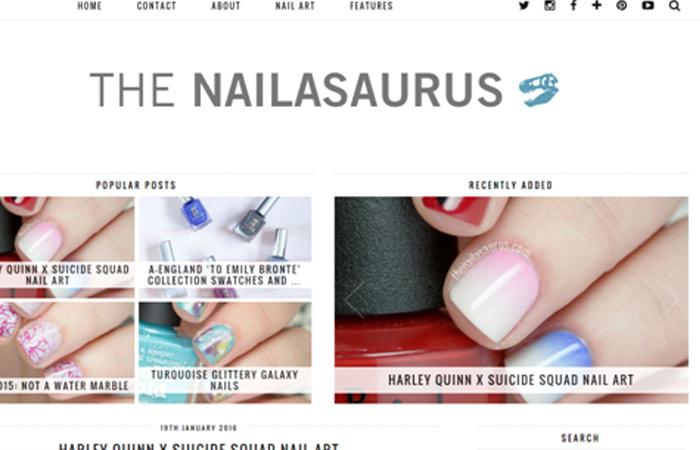This screenshot has height=450, width=700.
Task: Click the blue dinosaur skull logo
Action: 539,90
